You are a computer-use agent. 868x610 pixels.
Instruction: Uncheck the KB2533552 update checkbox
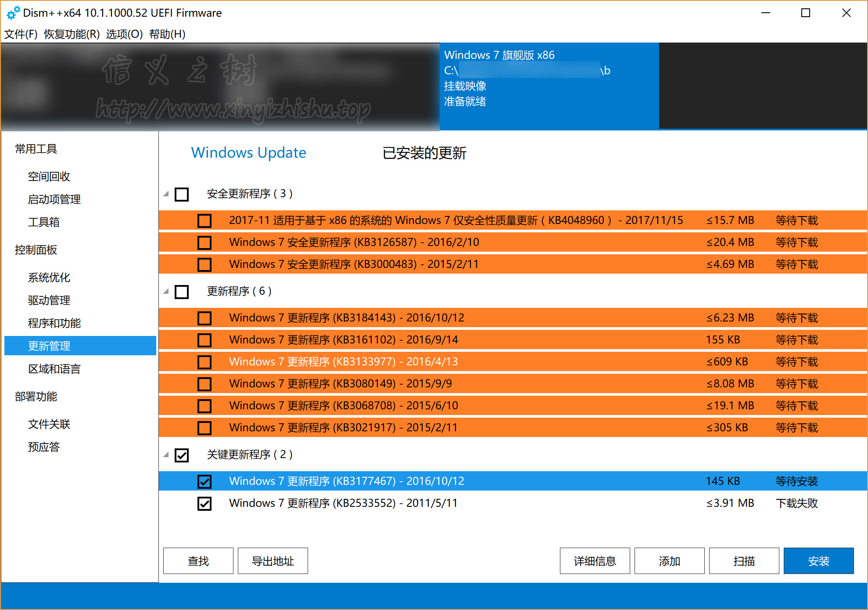[x=204, y=503]
